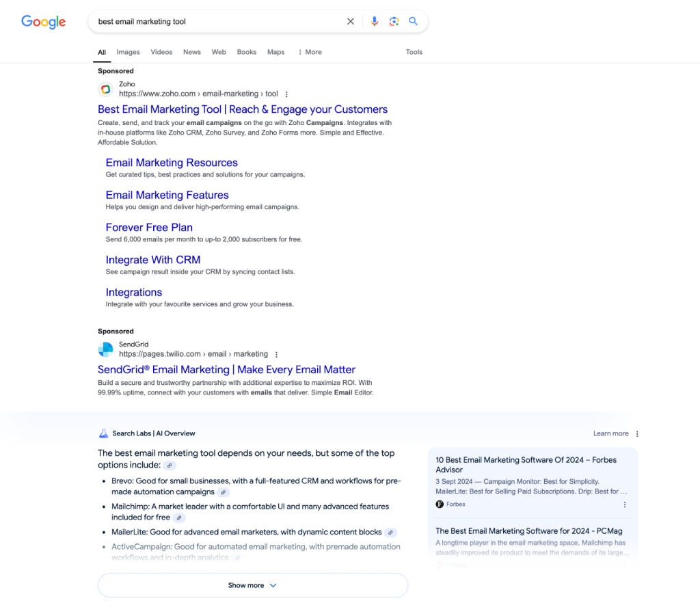Click the Zoho favicon logo
Viewport: 700px width, 607px height.
(105, 89)
